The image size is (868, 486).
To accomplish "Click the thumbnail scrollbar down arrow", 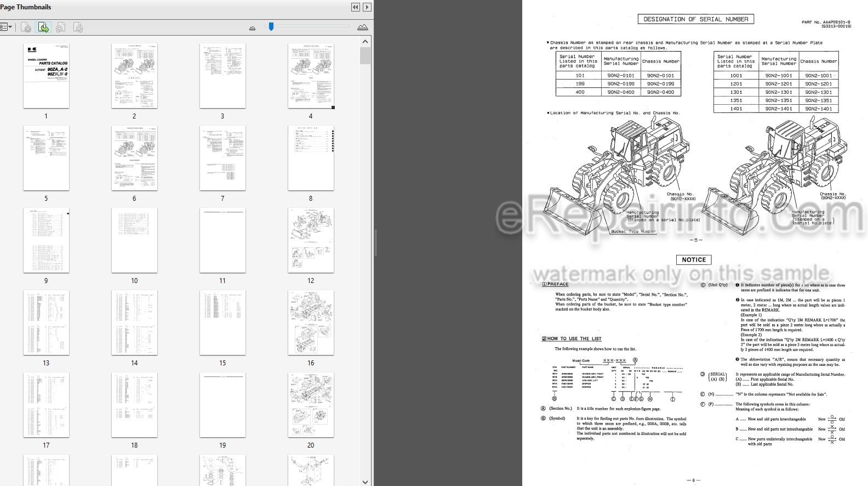I will tap(366, 482).
